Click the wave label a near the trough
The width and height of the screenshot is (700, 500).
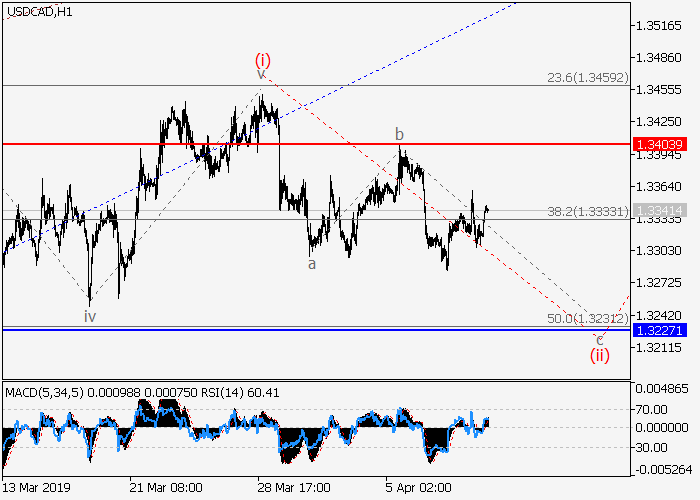(312, 263)
